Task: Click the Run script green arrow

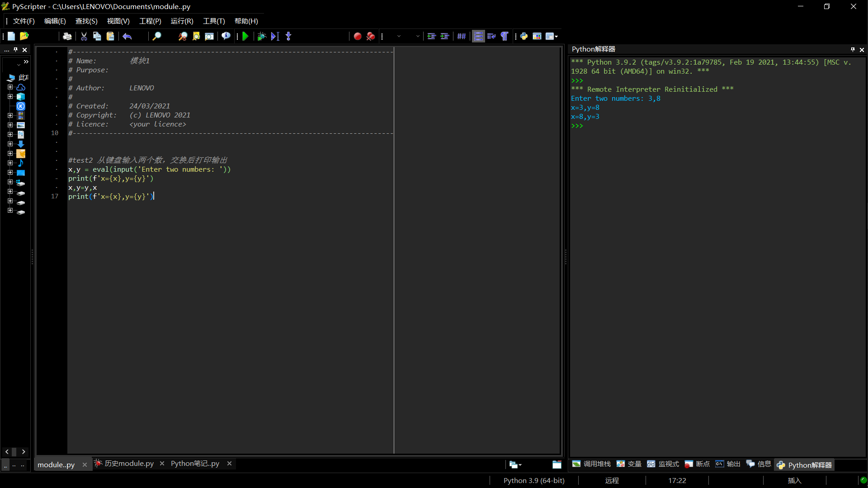Action: pos(245,36)
